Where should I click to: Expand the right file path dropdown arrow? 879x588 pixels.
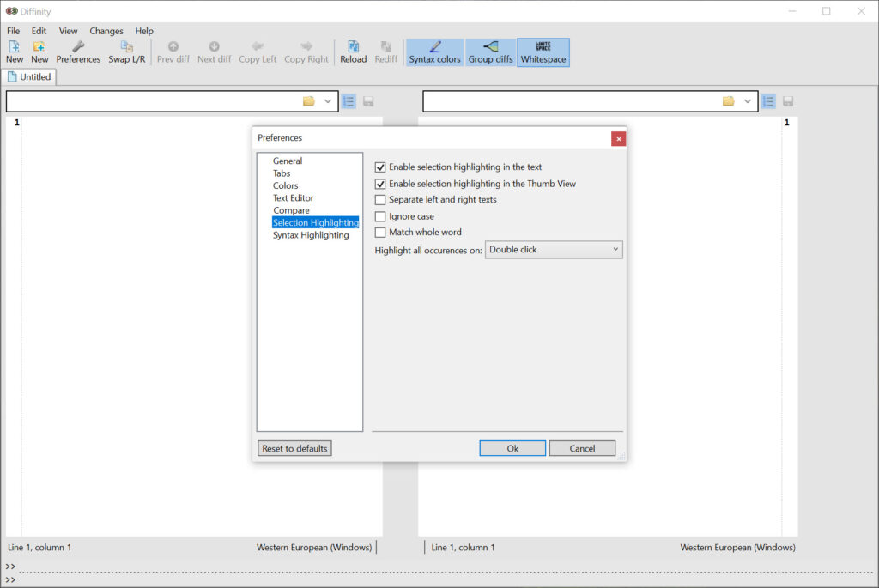point(748,101)
